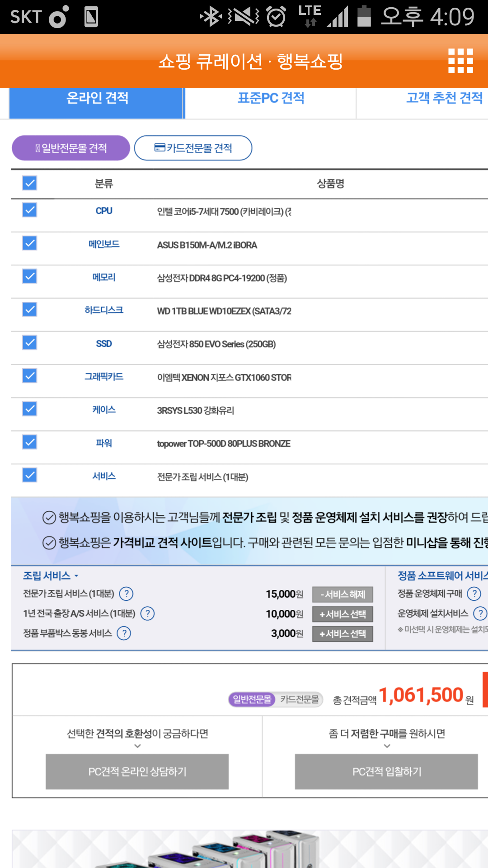Click the 서비스 해제 button

[343, 594]
